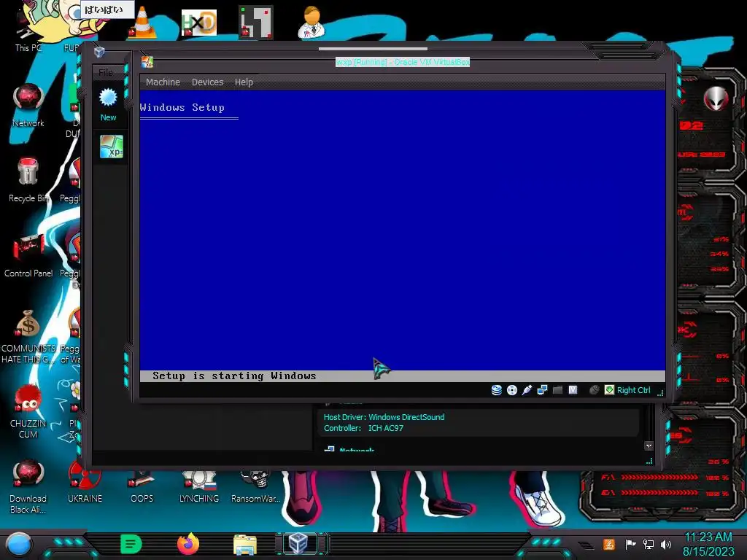
Task: Select the UKRAINE desktop icon
Action: click(x=85, y=482)
